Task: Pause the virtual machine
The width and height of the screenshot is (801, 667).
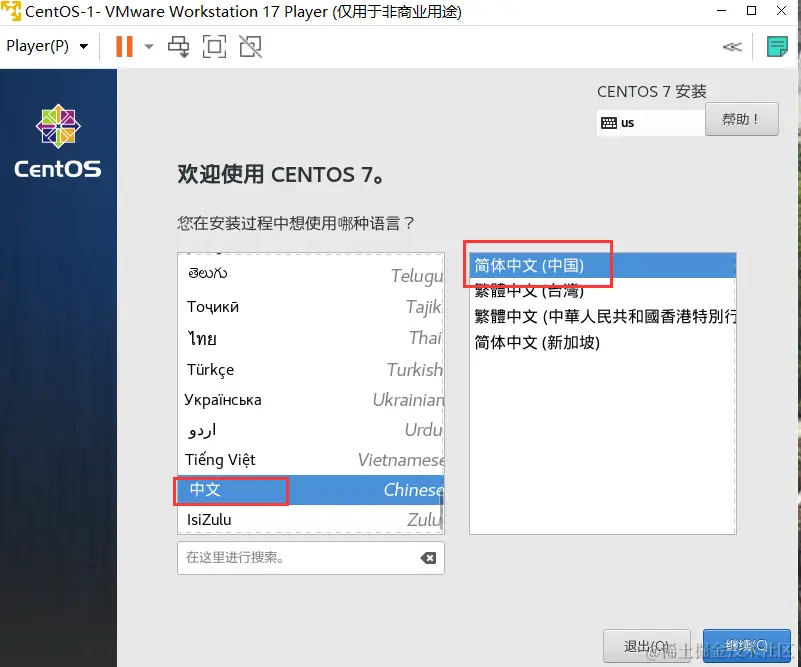Action: point(124,46)
